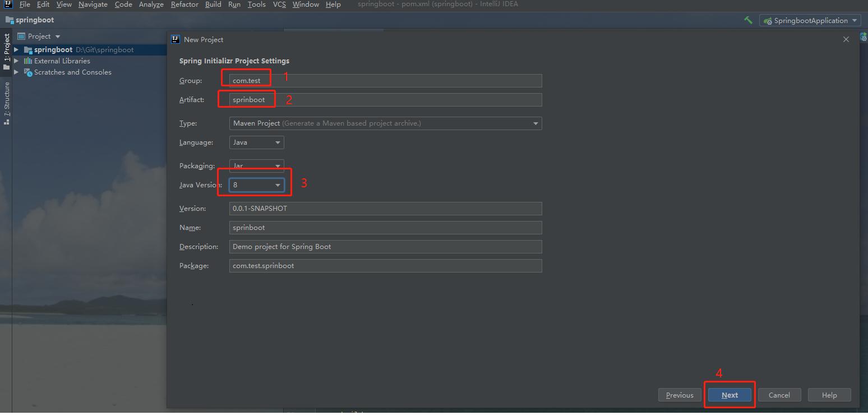Click the Artifact input field

coord(386,100)
